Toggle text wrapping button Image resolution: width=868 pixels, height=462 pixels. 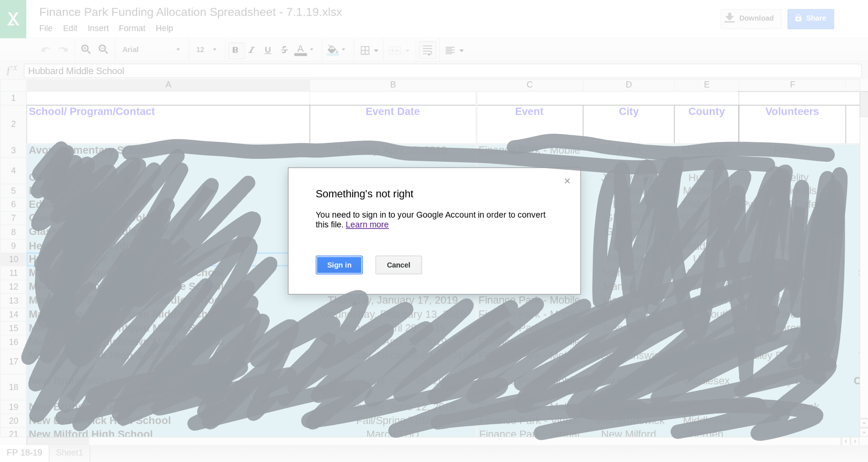[x=427, y=50]
